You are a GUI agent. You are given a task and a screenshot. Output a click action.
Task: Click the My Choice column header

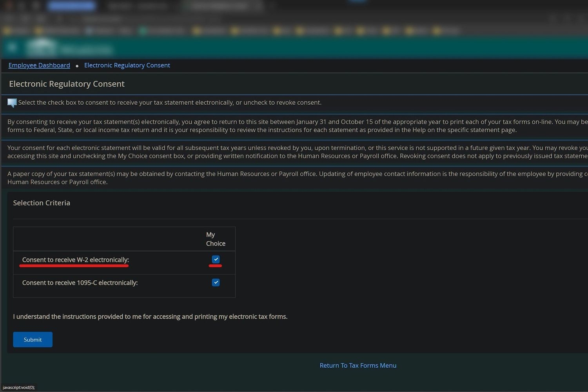(x=215, y=239)
